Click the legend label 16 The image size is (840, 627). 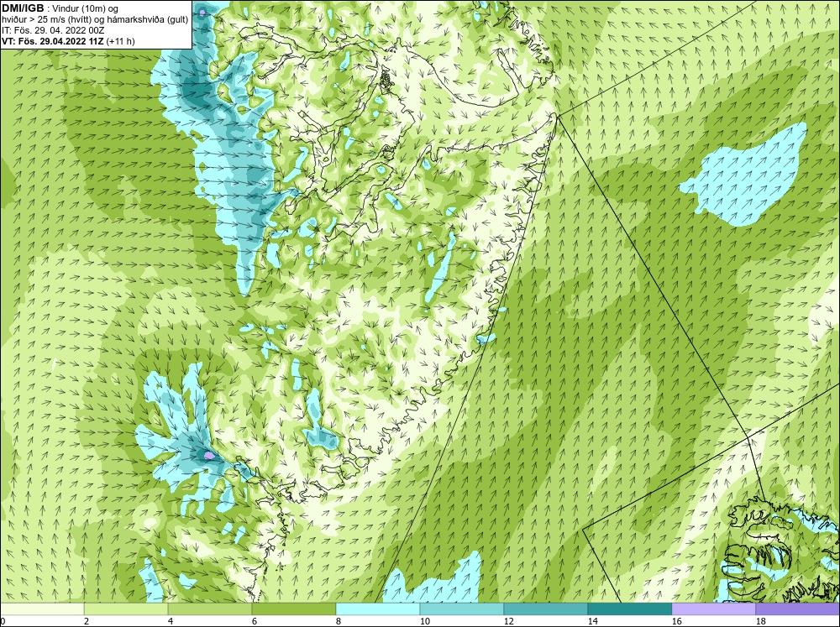tap(676, 621)
